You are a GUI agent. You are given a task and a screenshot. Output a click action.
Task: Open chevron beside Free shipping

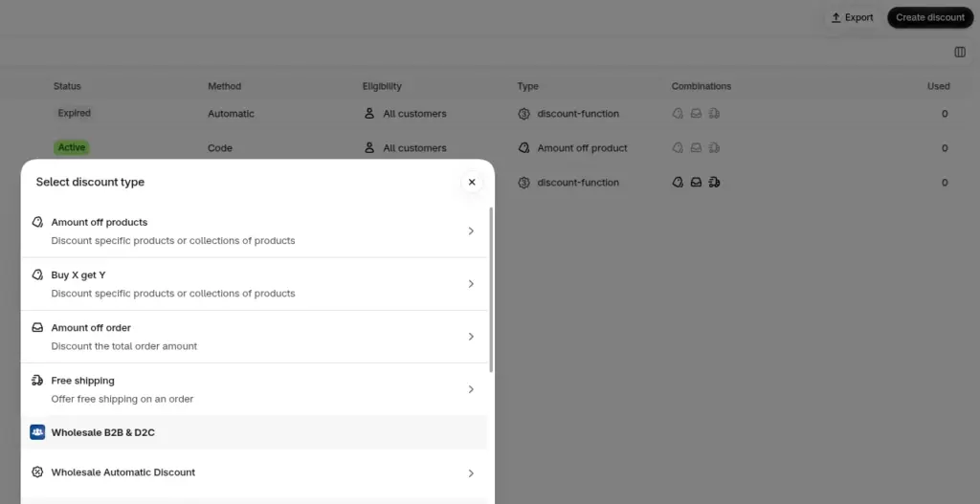point(471,389)
